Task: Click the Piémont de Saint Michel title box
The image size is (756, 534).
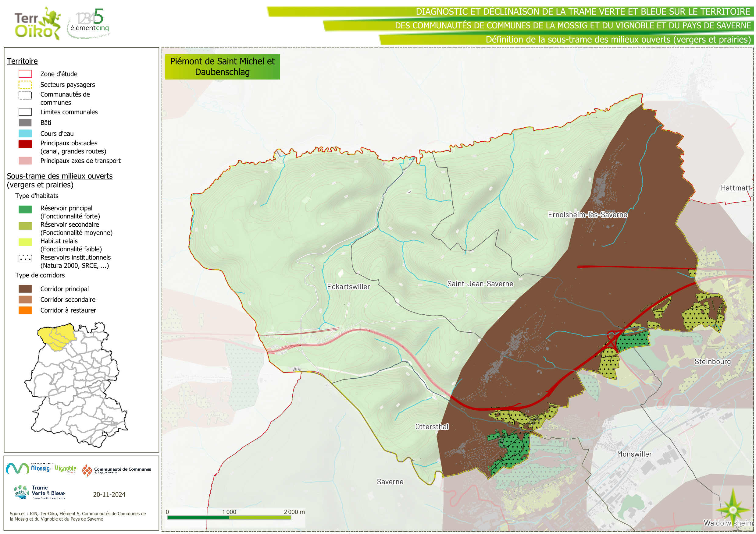Action: [x=222, y=66]
